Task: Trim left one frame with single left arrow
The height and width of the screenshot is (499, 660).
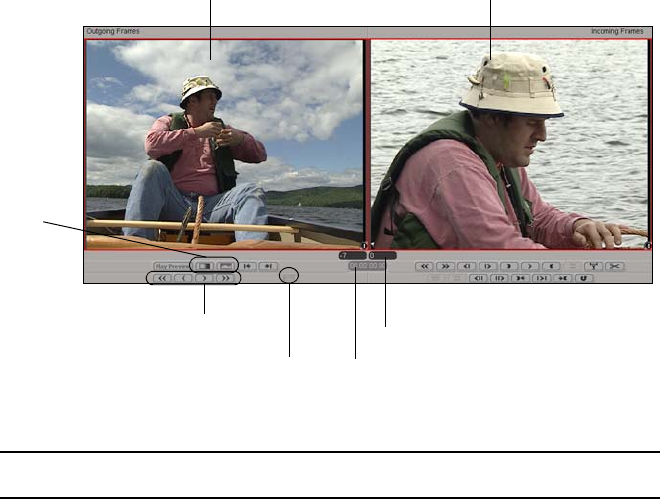Action: click(x=184, y=278)
